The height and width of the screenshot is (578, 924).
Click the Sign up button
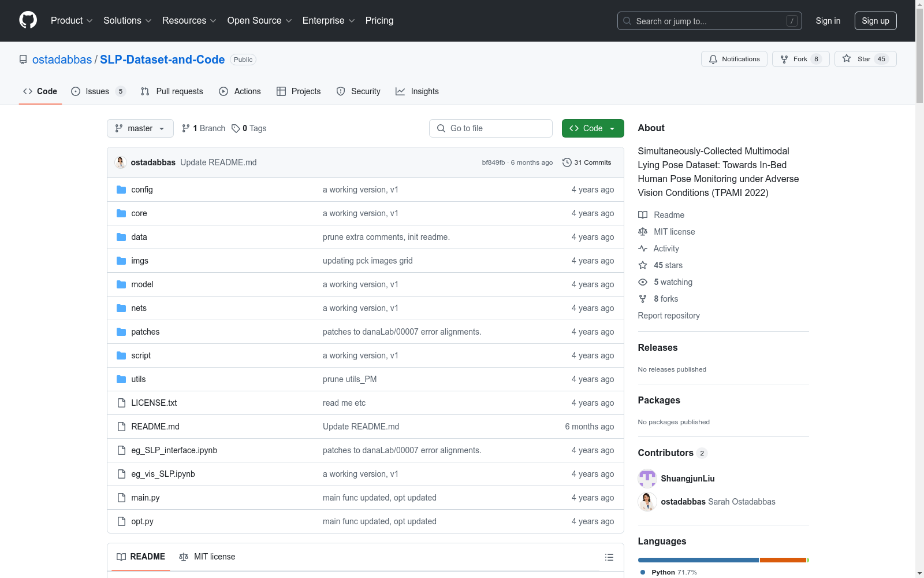point(875,21)
